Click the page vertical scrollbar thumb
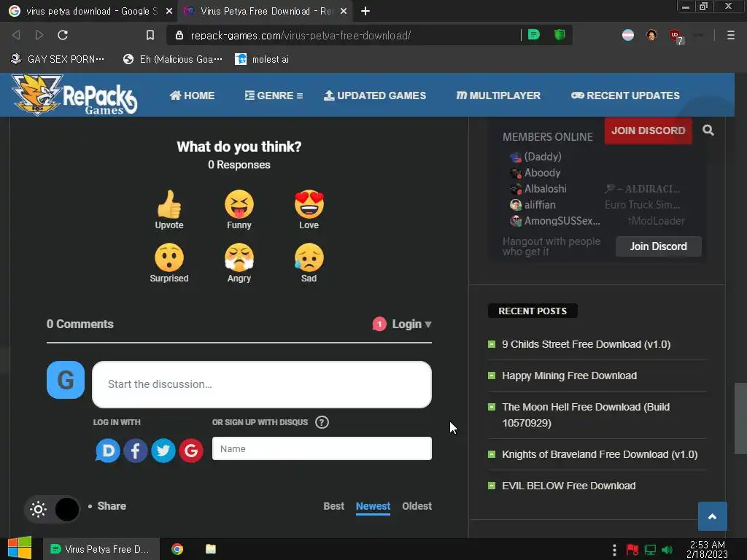 coord(740,419)
